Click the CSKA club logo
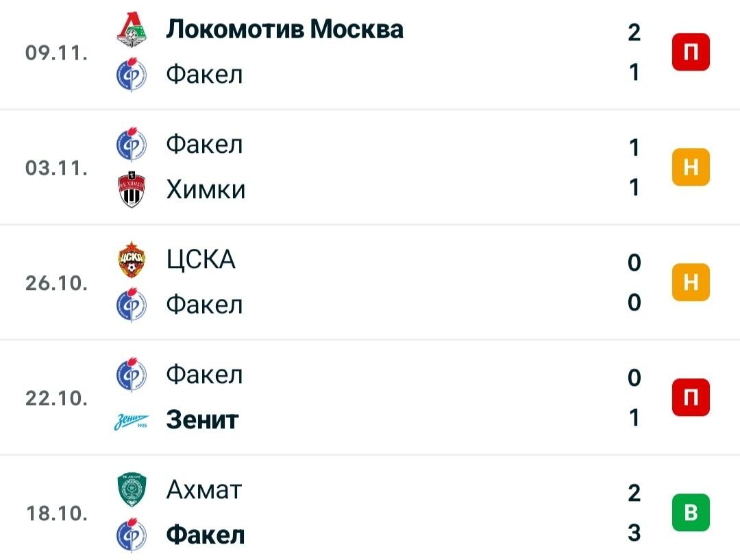Image resolution: width=740 pixels, height=560 pixels. [x=132, y=260]
